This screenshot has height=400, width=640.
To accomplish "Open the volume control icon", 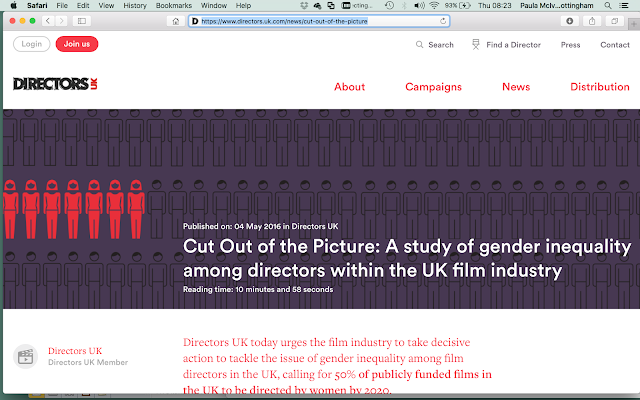I will (x=419, y=5).
